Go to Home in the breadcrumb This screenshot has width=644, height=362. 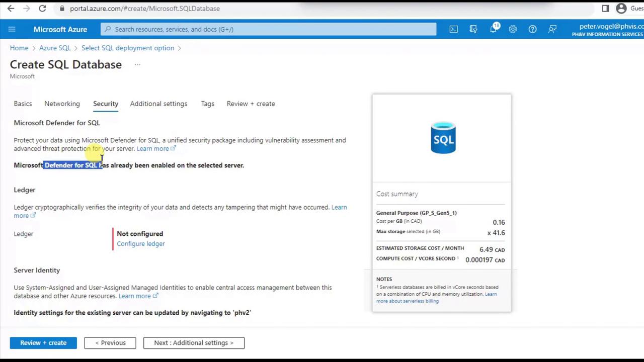click(19, 48)
